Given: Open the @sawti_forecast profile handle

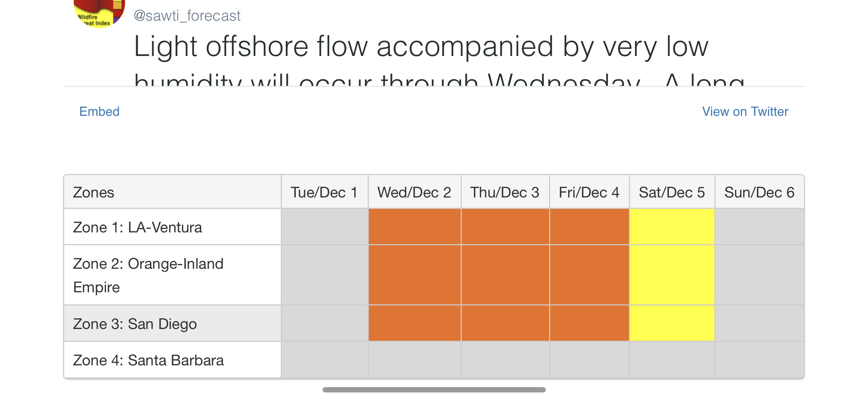Looking at the screenshot, I should click(x=187, y=16).
